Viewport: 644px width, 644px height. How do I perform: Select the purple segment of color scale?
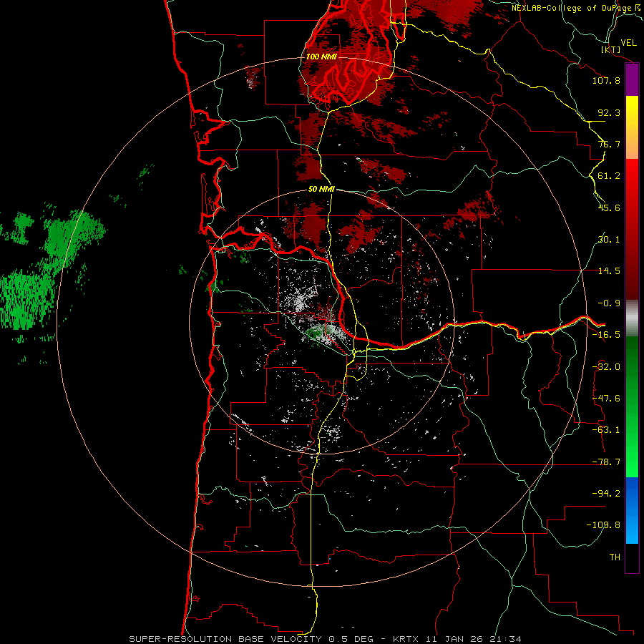[x=632, y=79]
